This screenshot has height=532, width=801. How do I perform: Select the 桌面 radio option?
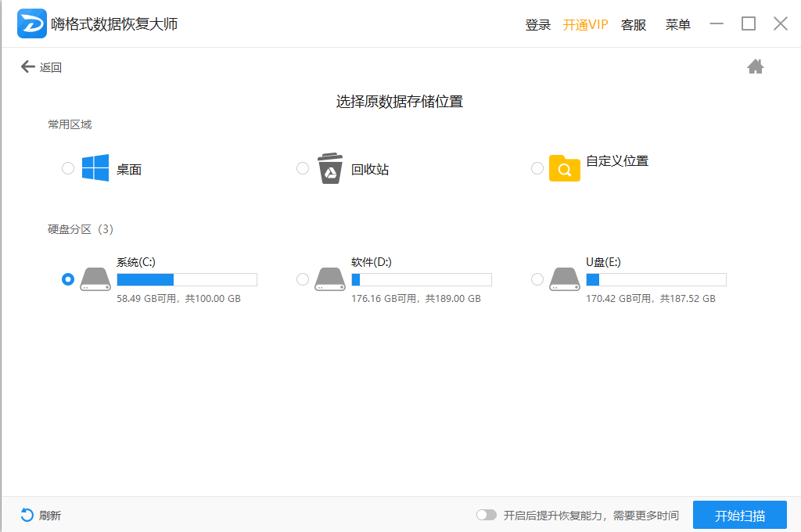(x=68, y=167)
